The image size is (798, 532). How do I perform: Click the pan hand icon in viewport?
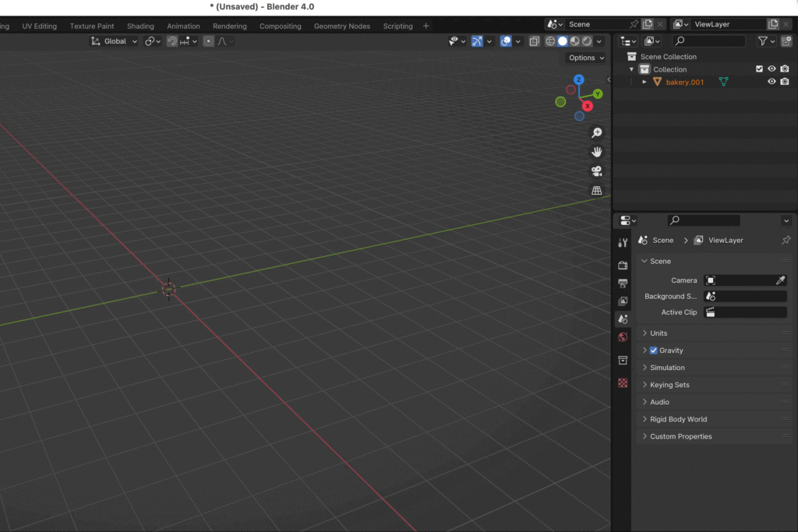pyautogui.click(x=597, y=152)
